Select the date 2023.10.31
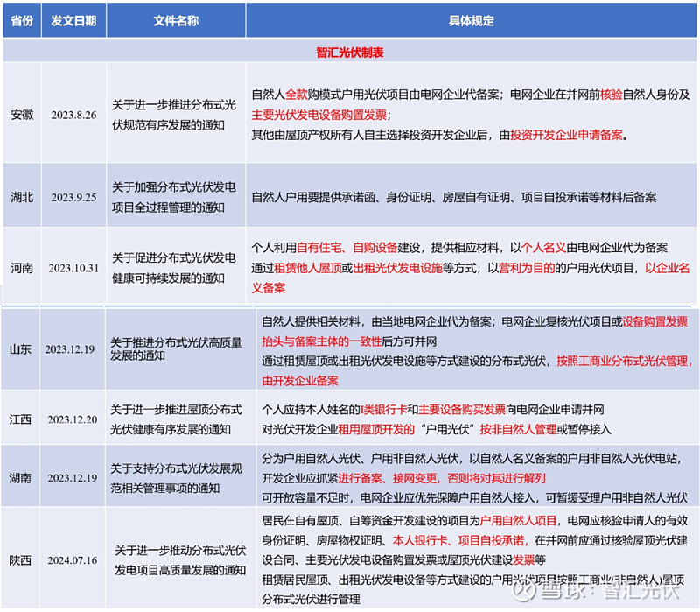700x612 pixels. pos(73,268)
